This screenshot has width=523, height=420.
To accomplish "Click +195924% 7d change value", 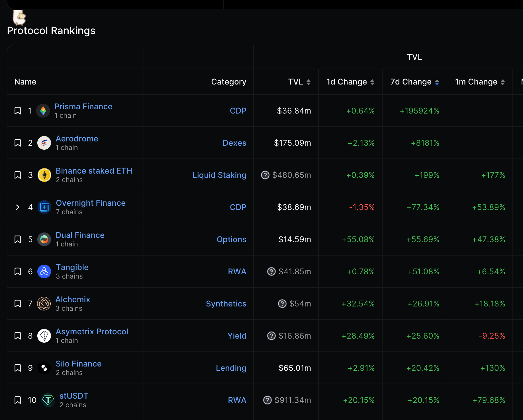I will 419,111.
